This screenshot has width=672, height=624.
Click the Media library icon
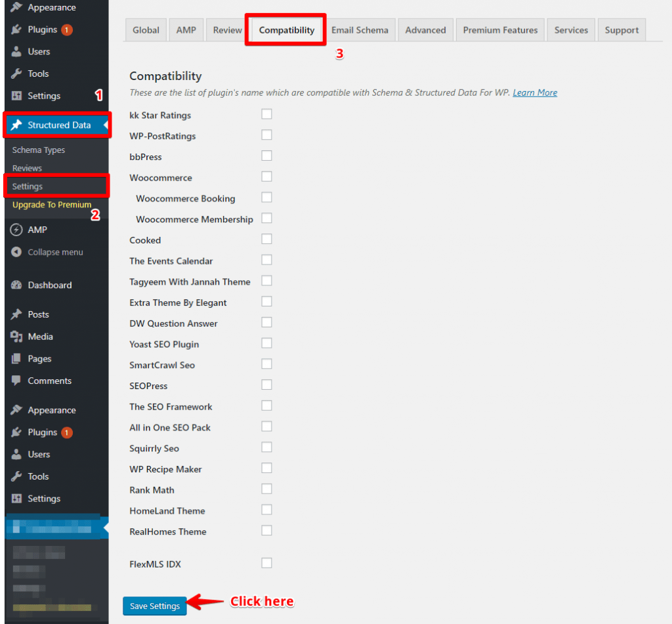(x=16, y=337)
